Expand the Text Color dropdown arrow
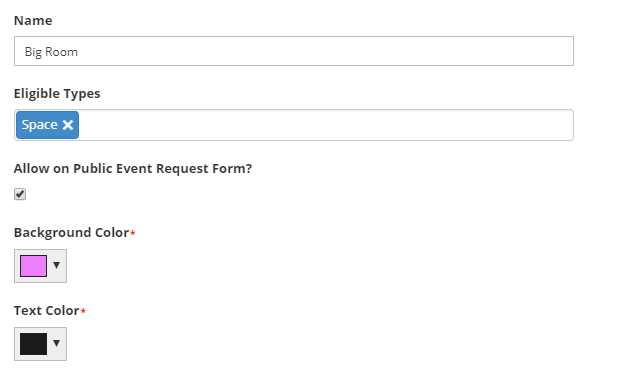The height and width of the screenshot is (374, 621). point(56,343)
